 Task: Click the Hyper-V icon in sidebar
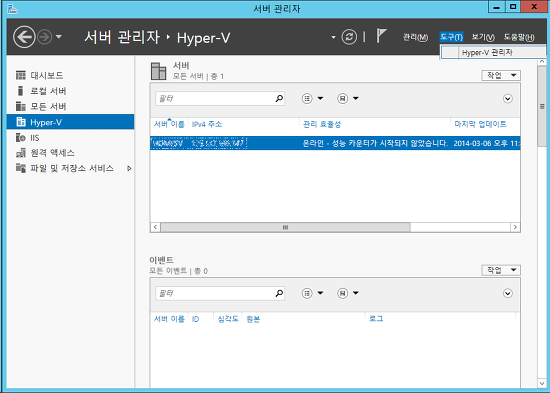(x=21, y=122)
